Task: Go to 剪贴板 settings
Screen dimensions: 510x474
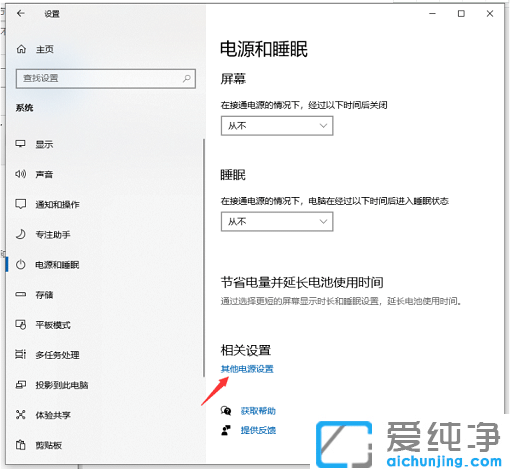Action: [x=49, y=445]
